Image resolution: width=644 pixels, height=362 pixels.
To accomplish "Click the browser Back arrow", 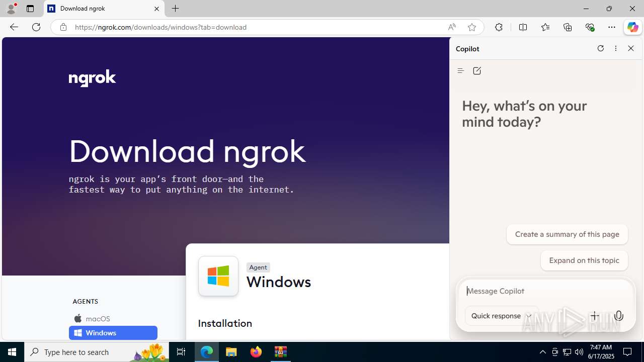I will click(x=14, y=27).
